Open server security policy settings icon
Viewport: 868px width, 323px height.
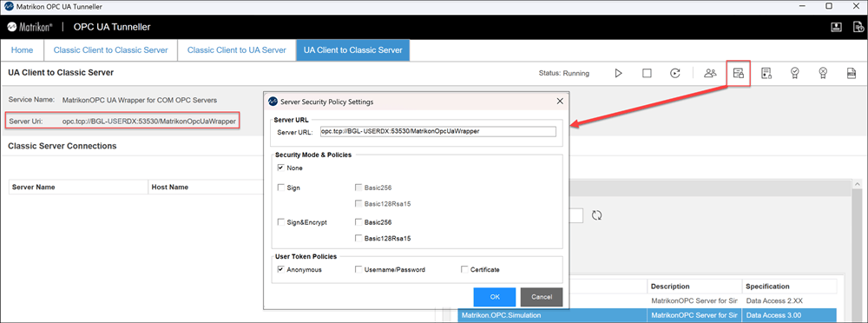point(738,73)
